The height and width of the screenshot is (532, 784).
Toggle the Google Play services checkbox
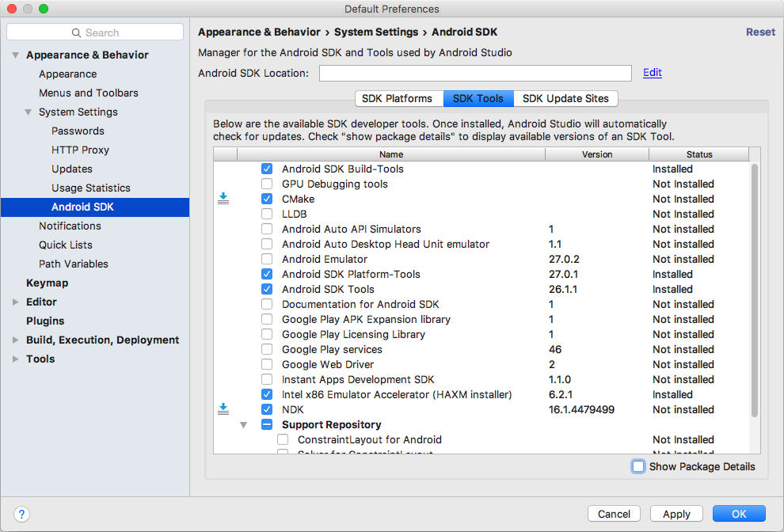(x=267, y=349)
